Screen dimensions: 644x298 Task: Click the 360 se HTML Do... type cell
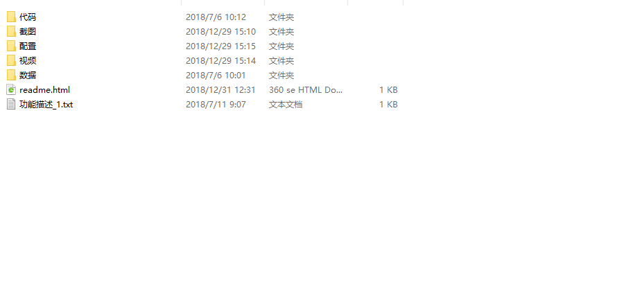tap(306, 90)
